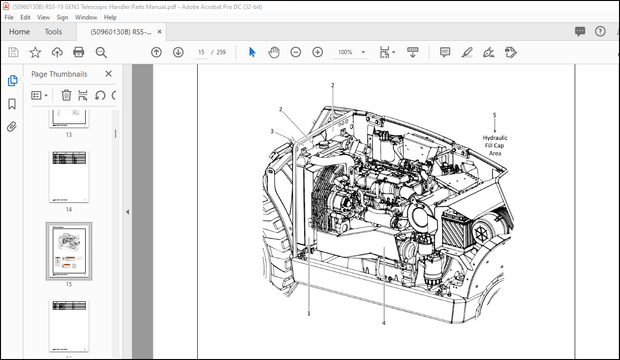Image resolution: width=620 pixels, height=360 pixels.
Task: Go to next page arrow
Action: click(x=178, y=52)
